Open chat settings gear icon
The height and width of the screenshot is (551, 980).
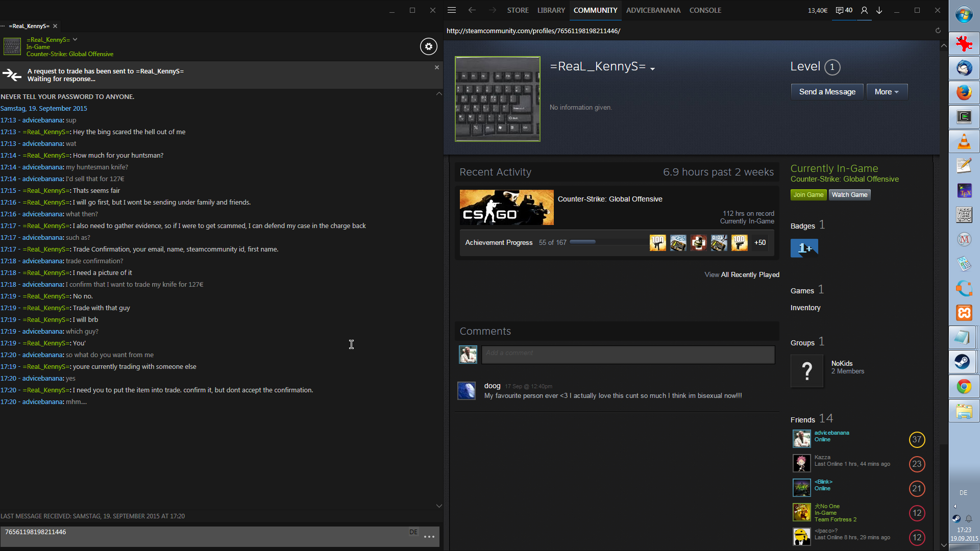pyautogui.click(x=428, y=46)
